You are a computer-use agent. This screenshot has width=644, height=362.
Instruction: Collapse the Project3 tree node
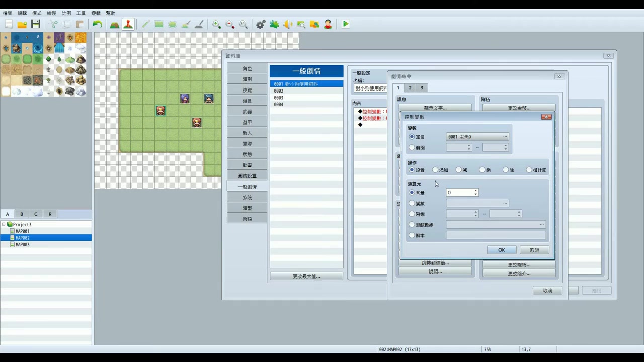tap(4, 225)
